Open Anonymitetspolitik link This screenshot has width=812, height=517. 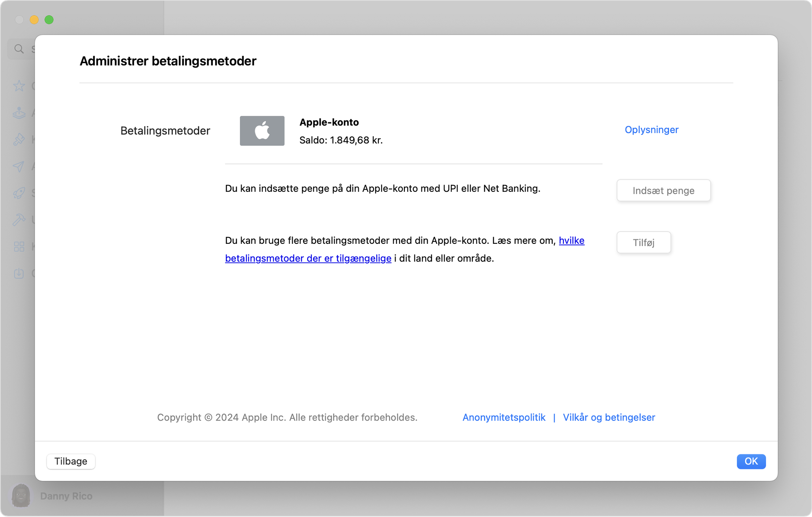pyautogui.click(x=503, y=418)
